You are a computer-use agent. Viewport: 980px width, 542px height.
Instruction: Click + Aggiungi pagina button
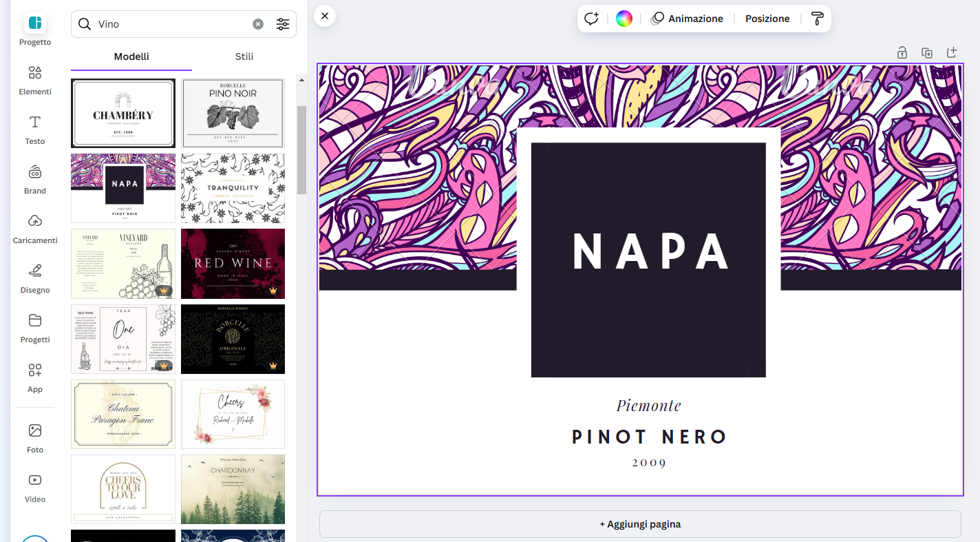pyautogui.click(x=640, y=524)
